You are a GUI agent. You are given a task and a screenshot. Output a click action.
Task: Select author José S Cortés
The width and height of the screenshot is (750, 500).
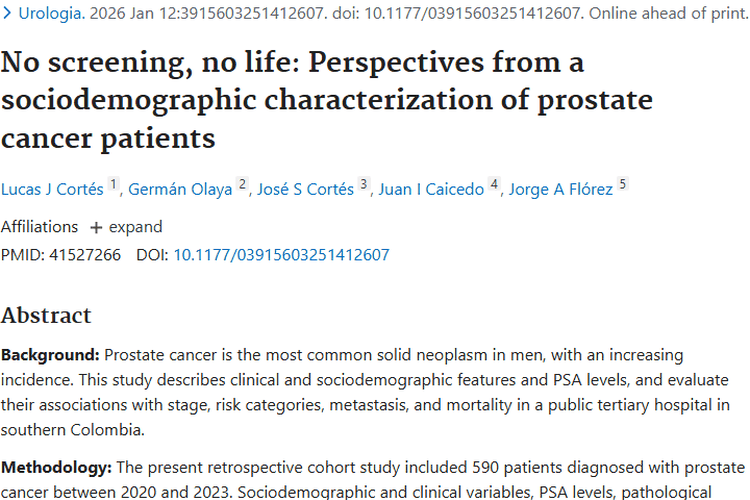305,190
